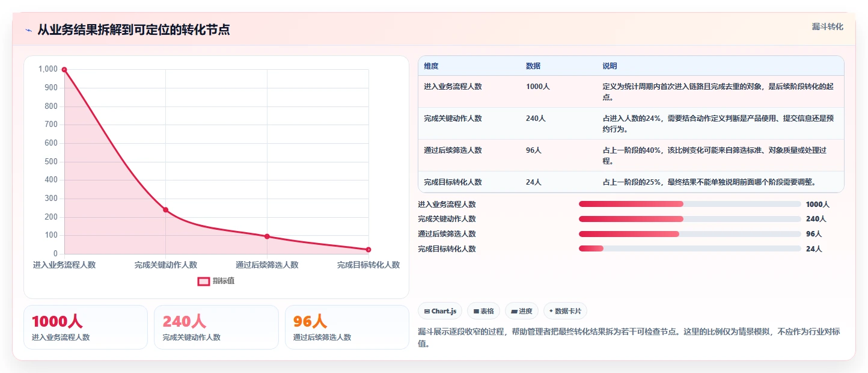The image size is (868, 373).
Task: Click the footer paragraph starting 漏斗展示逐段收窄
Action: click(629, 338)
